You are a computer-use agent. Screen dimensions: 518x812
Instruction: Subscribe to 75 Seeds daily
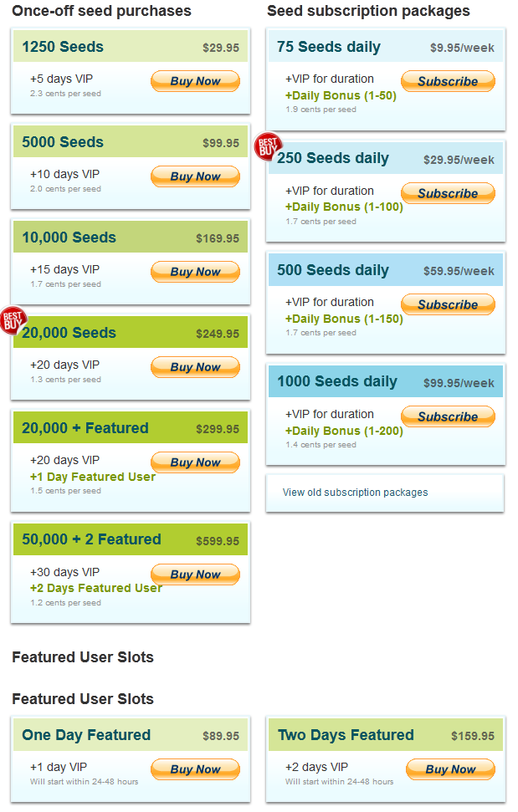tap(448, 81)
